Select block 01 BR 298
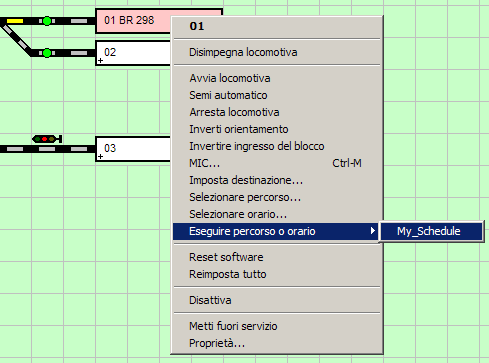 (133, 21)
